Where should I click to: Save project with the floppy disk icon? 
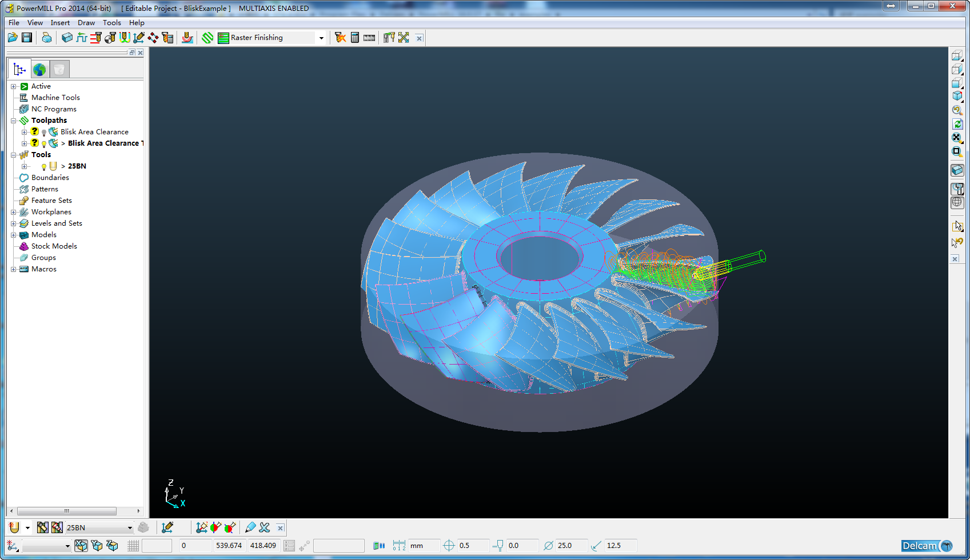[x=27, y=38]
